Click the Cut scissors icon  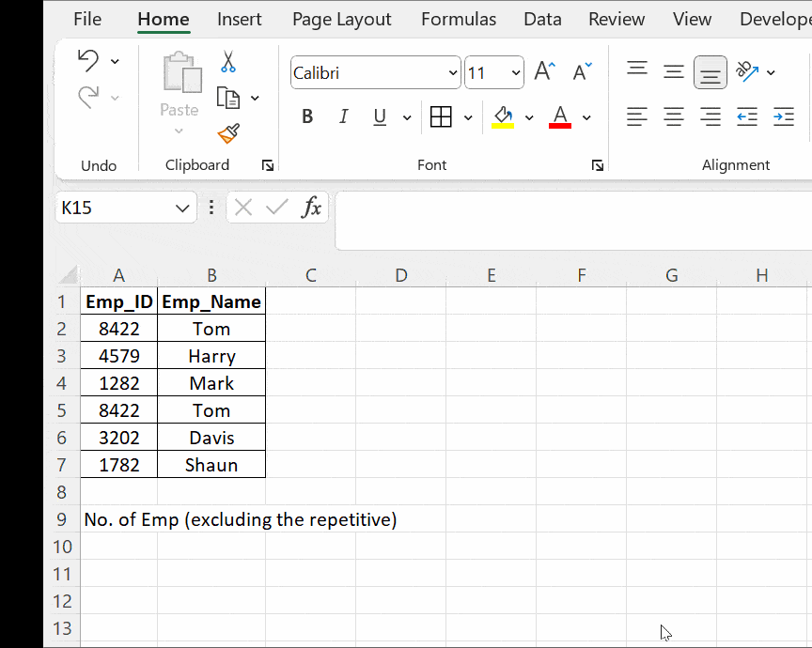point(228,59)
